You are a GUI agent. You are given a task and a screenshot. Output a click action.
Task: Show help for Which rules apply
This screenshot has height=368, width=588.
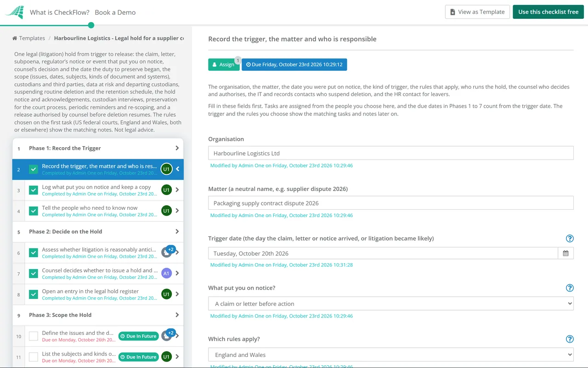570,339
